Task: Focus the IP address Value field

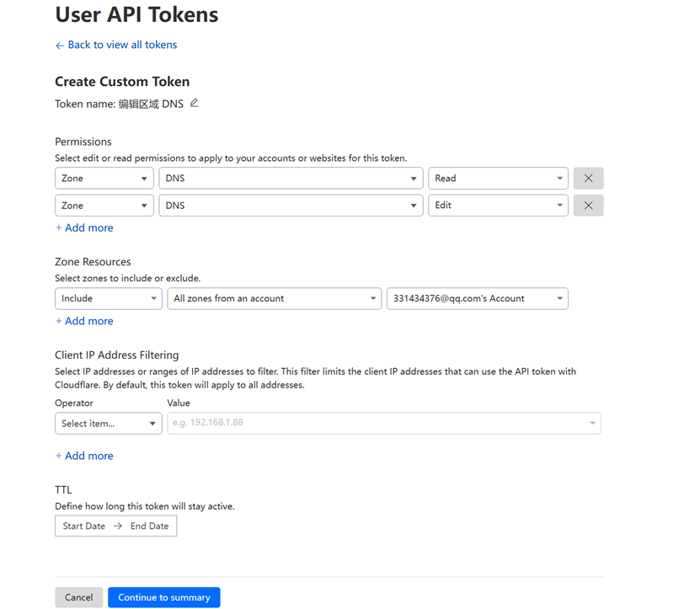Action: pos(384,423)
